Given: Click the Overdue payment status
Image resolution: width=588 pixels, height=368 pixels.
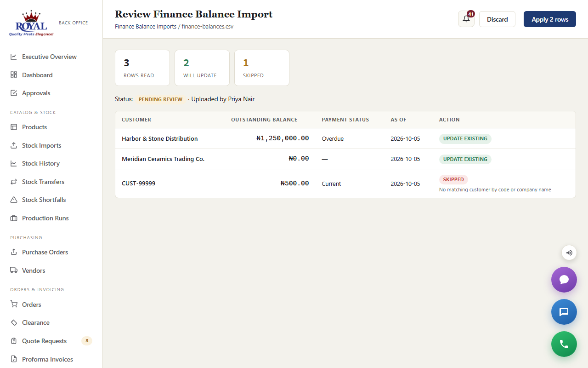Looking at the screenshot, I should pos(333,138).
